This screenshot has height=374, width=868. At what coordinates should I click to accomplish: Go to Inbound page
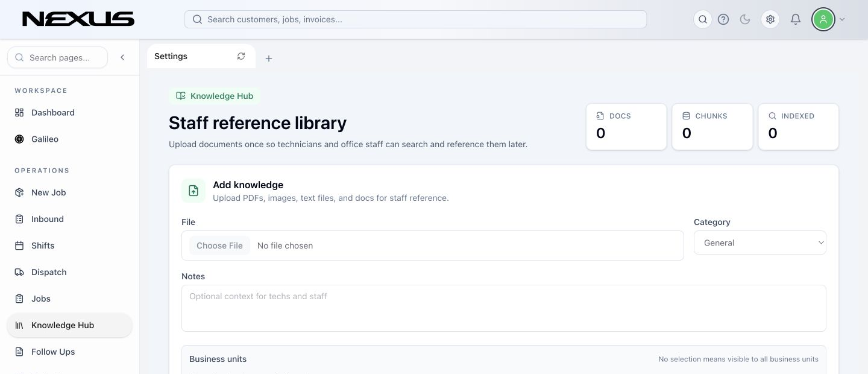coord(69,219)
